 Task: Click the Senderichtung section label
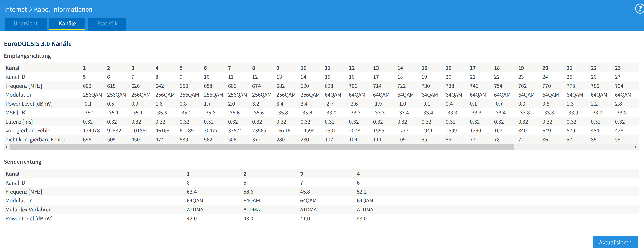23,162
